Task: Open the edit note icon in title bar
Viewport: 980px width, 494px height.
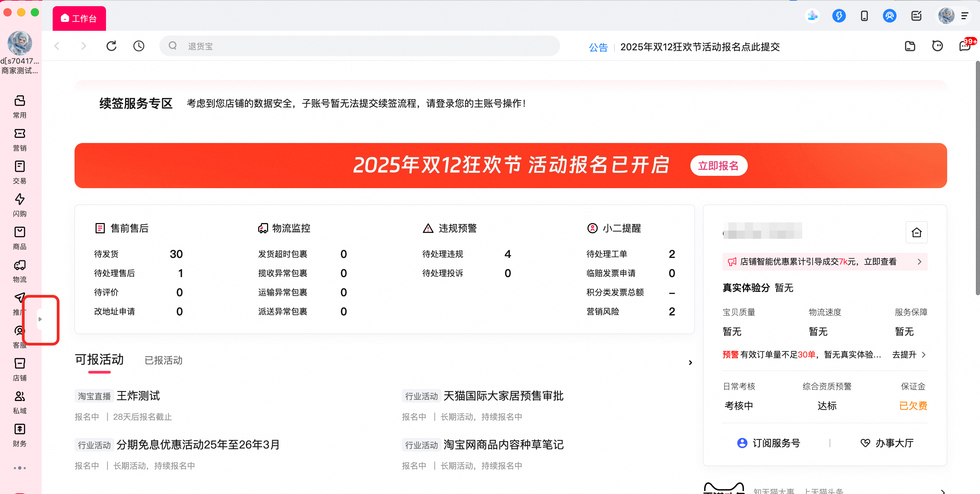Action: pos(916,16)
